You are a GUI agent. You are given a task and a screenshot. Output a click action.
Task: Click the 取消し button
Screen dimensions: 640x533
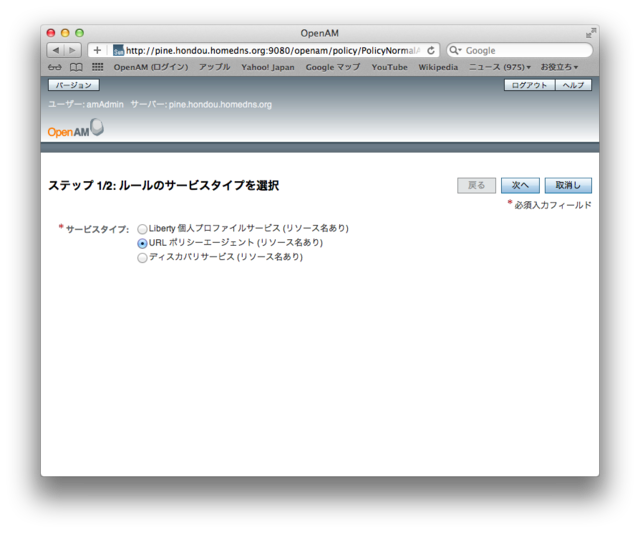[x=568, y=185]
